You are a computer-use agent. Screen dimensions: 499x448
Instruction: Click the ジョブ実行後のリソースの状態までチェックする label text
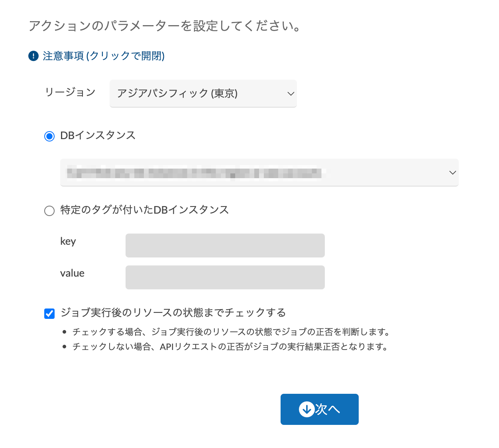tap(173, 312)
